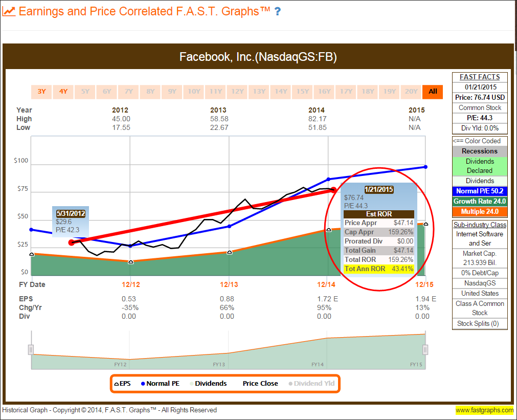Select the 5Y time range tab
This screenshot has height=420, width=517.
tap(85, 92)
